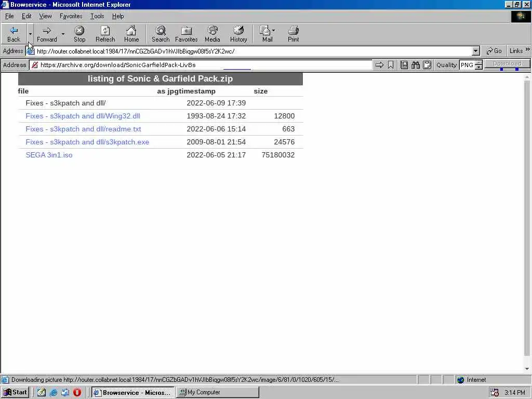
Task: Launch Internet Explorer from quick launch
Action: [x=54, y=393]
